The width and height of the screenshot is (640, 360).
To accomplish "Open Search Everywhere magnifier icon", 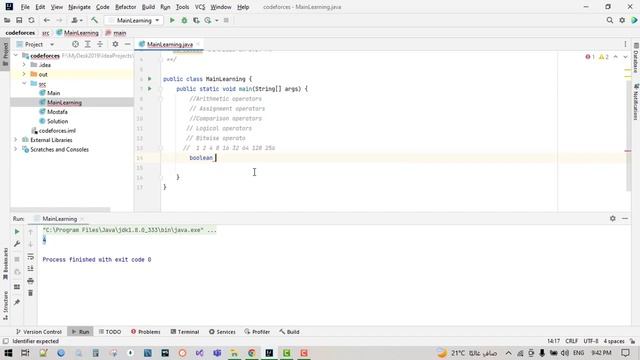I will pos(609,20).
